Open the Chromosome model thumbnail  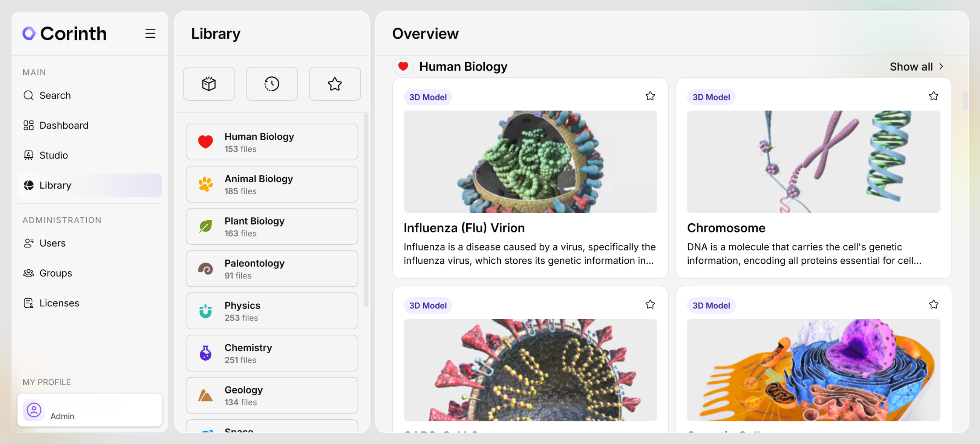813,161
